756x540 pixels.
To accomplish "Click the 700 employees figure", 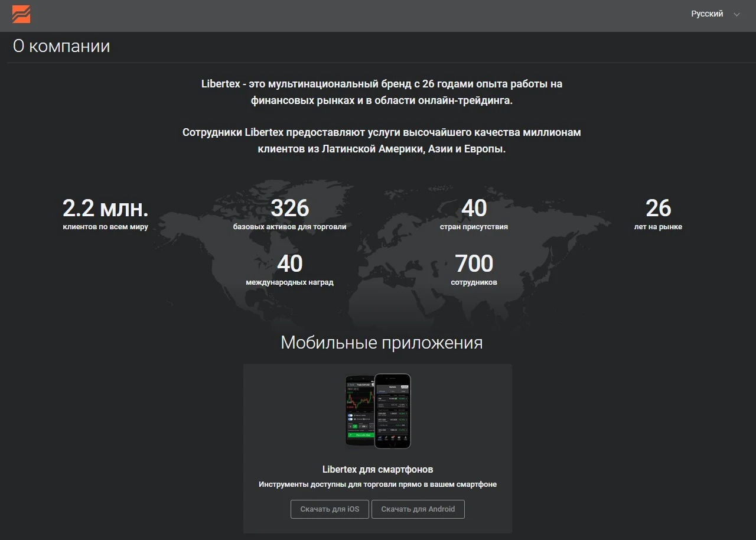I will point(474,264).
